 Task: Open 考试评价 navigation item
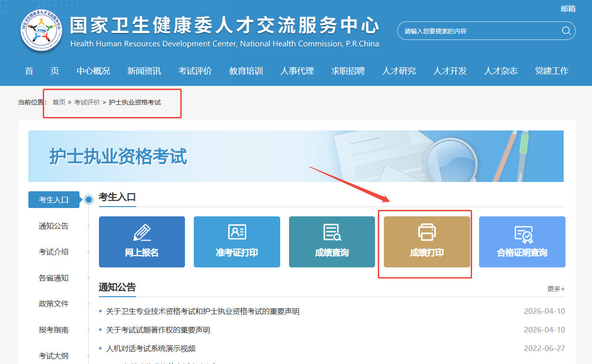(195, 71)
